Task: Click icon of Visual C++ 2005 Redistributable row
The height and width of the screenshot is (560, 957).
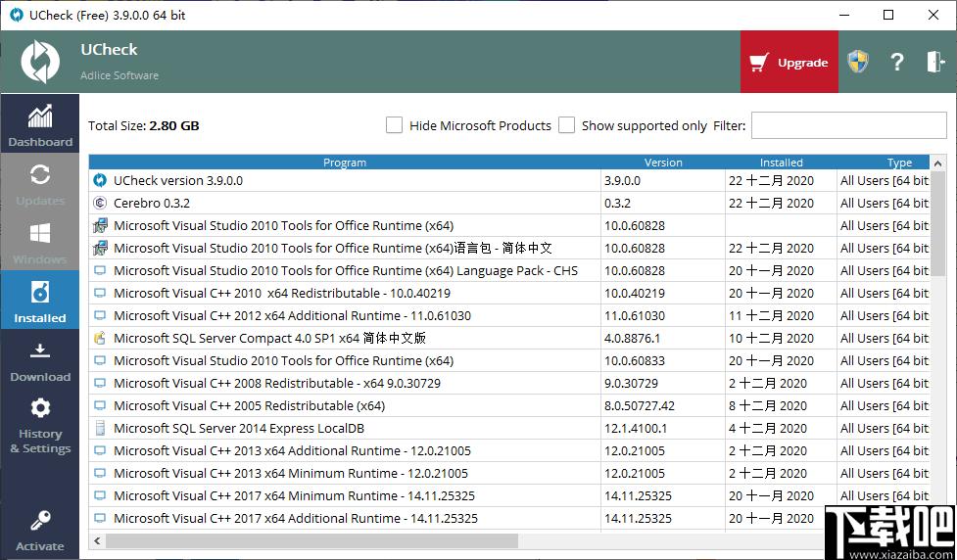Action: coord(100,405)
